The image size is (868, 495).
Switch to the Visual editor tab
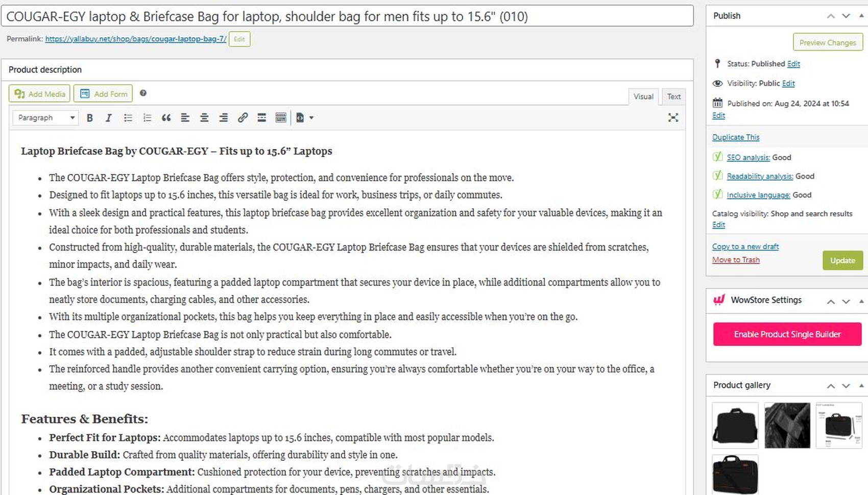tap(643, 96)
